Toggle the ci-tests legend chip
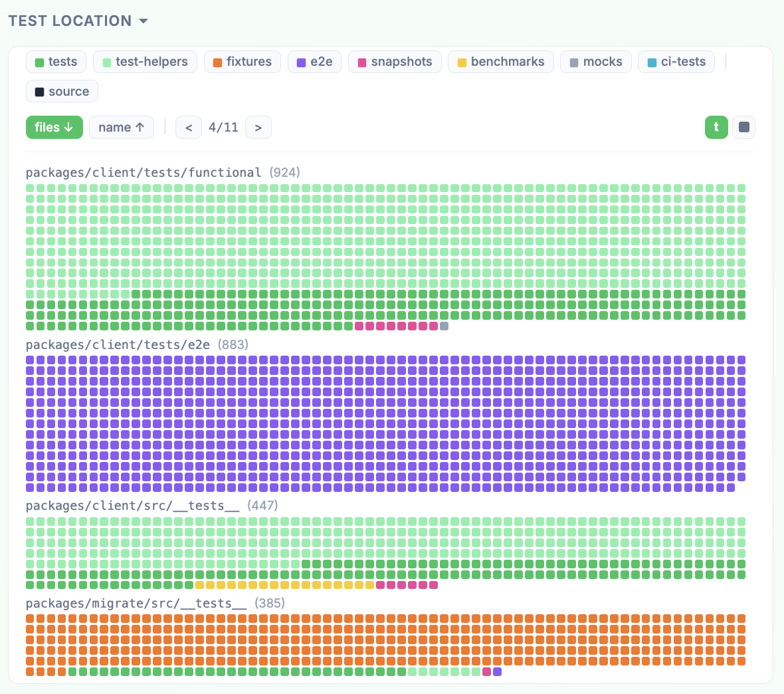The width and height of the screenshot is (784, 694). 676,62
